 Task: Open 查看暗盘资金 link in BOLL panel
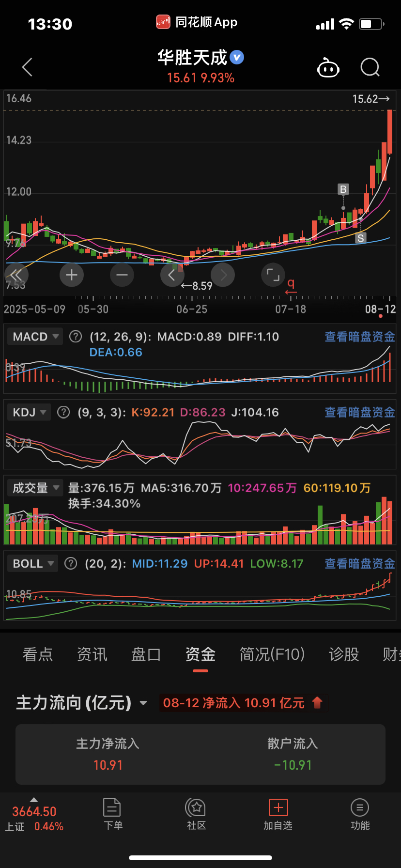coord(360,563)
